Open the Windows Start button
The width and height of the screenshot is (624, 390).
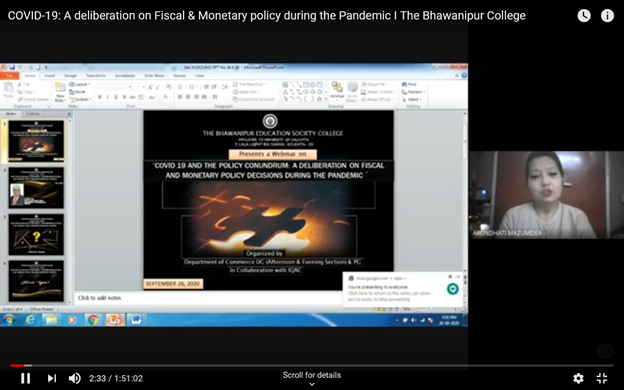9,320
